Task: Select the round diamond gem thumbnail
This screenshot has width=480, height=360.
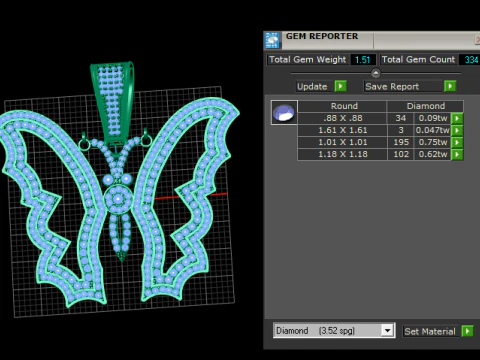Action: click(284, 112)
